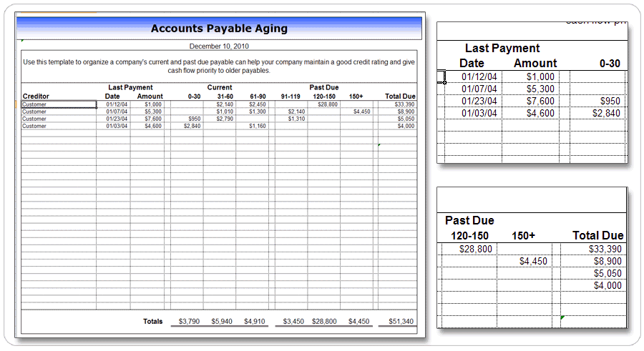The height and width of the screenshot is (351, 644).
Task: Select $8,900 in the enlarged bottom-right preview
Action: [608, 262]
